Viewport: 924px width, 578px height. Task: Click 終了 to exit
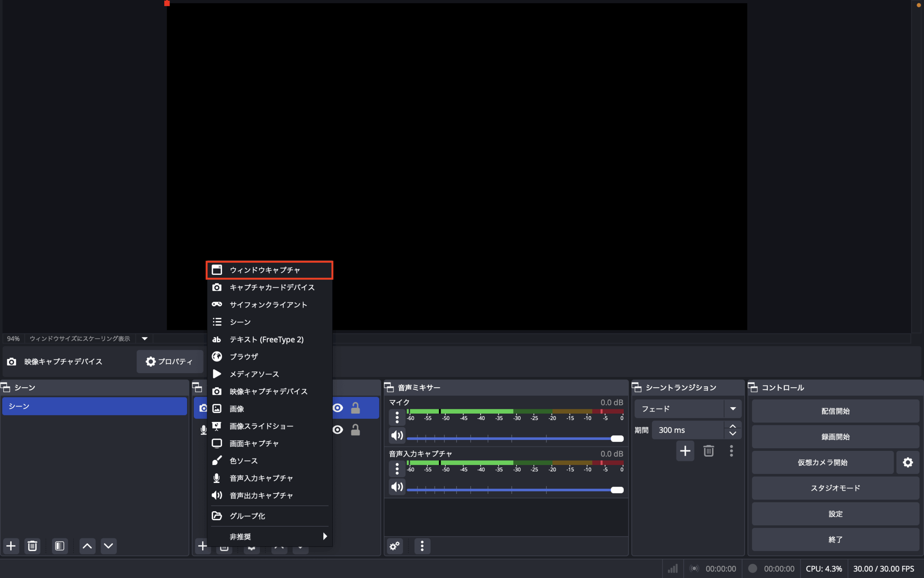(x=836, y=539)
